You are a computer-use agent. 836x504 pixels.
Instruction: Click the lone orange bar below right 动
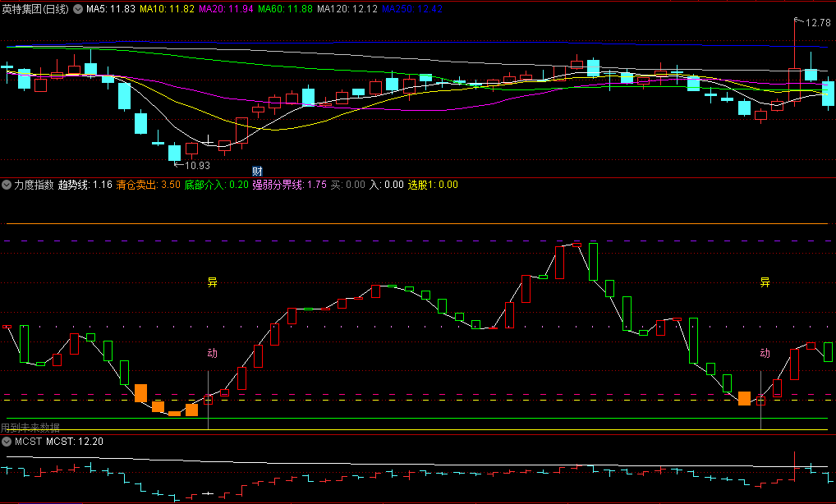click(744, 398)
